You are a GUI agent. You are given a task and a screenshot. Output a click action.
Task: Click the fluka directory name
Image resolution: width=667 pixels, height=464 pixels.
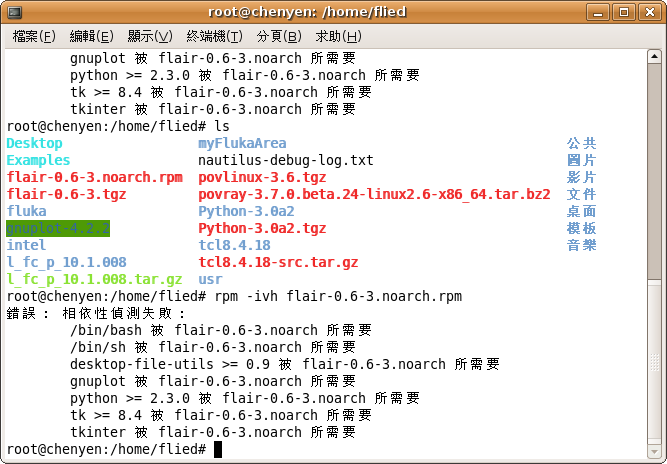pyautogui.click(x=26, y=211)
